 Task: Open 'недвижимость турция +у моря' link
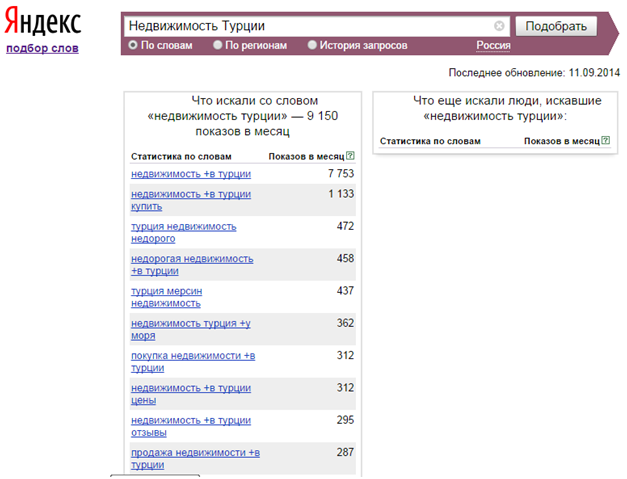coord(191,329)
